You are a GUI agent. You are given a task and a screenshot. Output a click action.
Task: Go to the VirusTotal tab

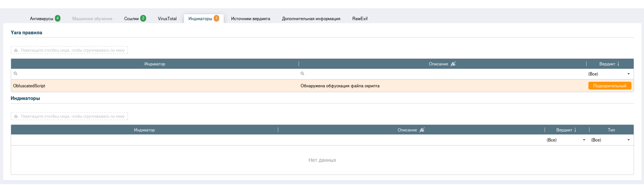(x=167, y=19)
